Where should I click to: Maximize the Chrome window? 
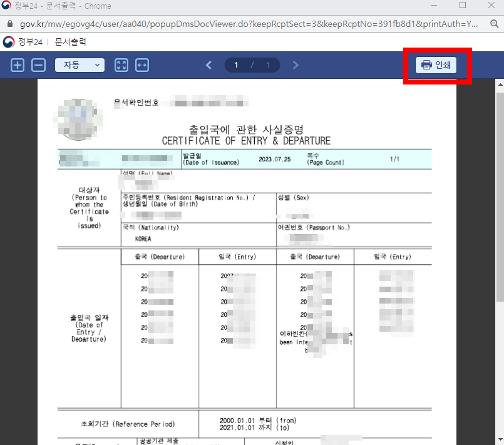(x=463, y=5)
